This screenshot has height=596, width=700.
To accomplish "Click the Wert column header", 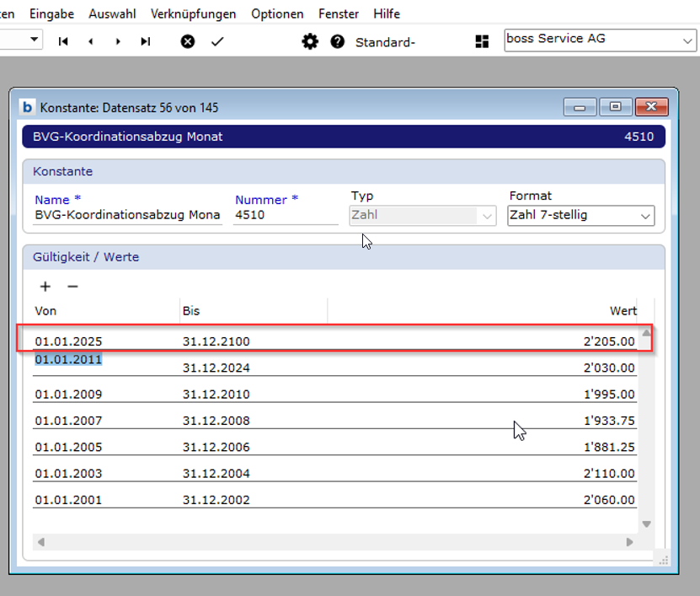I will pyautogui.click(x=623, y=311).
